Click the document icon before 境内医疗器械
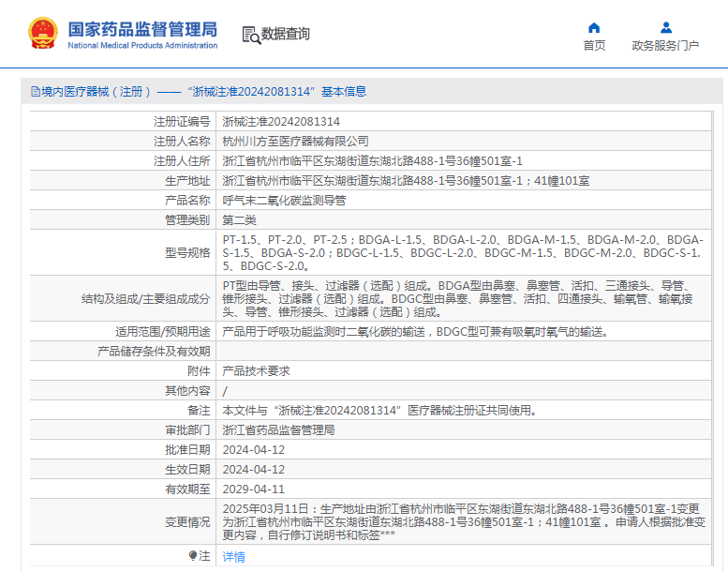728x572 pixels. pos(36,92)
